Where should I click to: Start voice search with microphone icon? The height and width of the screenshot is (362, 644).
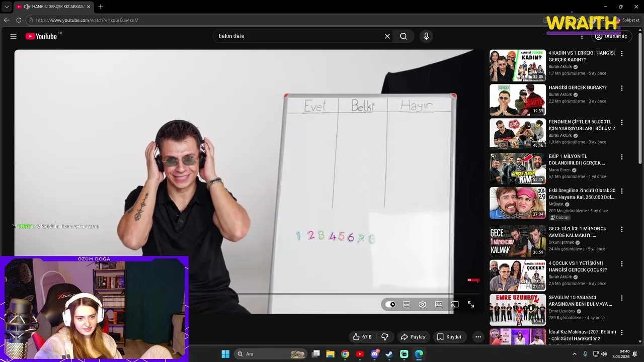coord(426,36)
